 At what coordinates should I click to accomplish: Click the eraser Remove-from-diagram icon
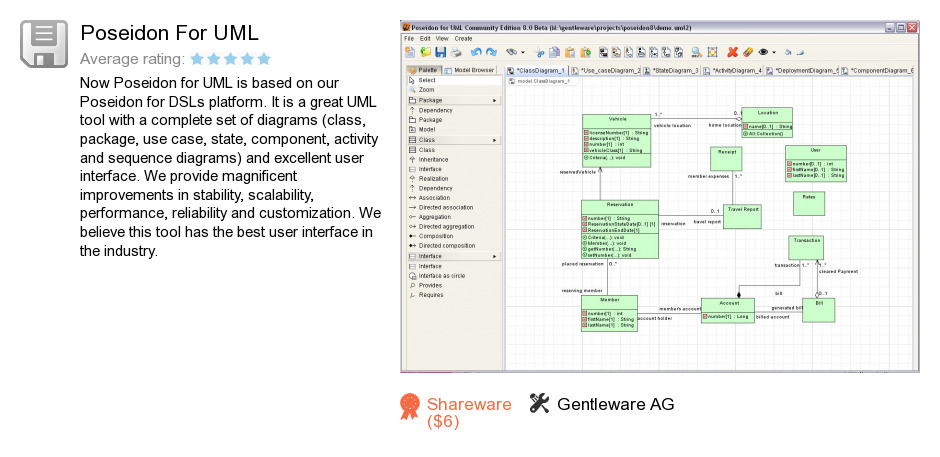point(748,52)
